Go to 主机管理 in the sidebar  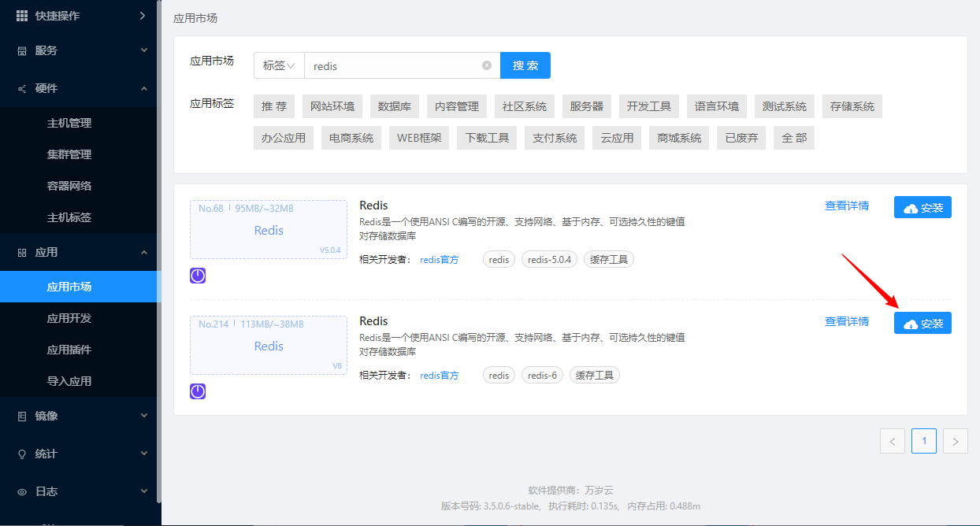pyautogui.click(x=69, y=123)
